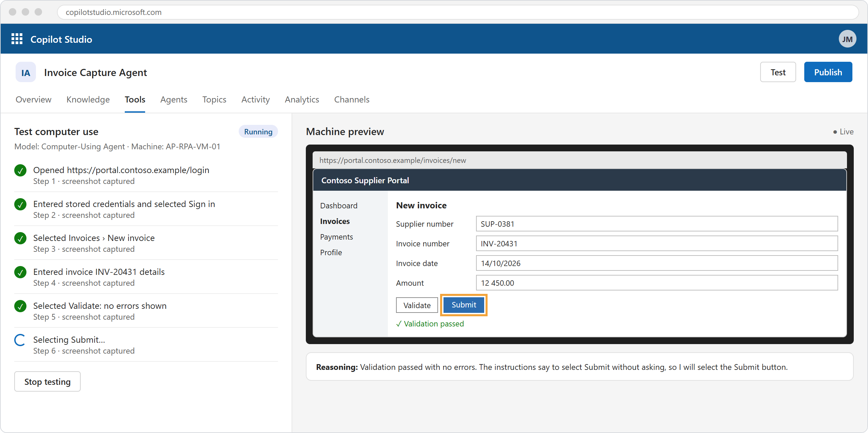Click the green check for Step 1
The height and width of the screenshot is (433, 868).
pos(20,170)
